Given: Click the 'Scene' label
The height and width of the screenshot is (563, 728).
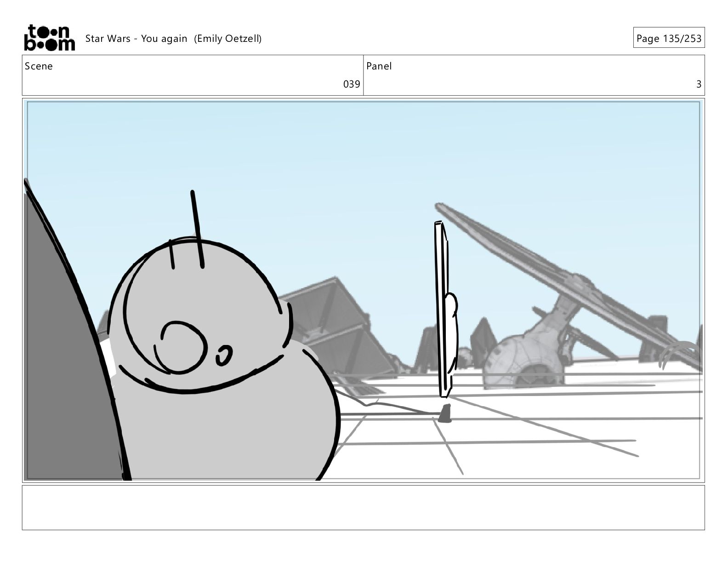Looking at the screenshot, I should [x=39, y=66].
